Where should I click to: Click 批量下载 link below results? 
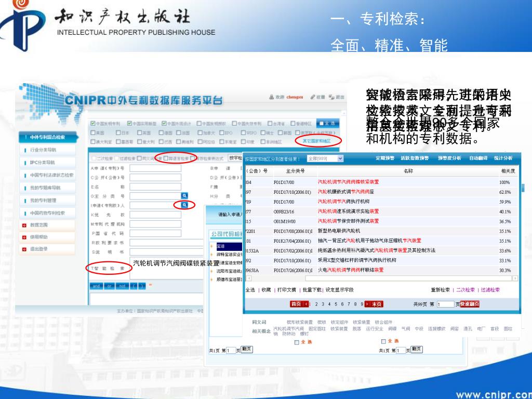tap(312, 290)
